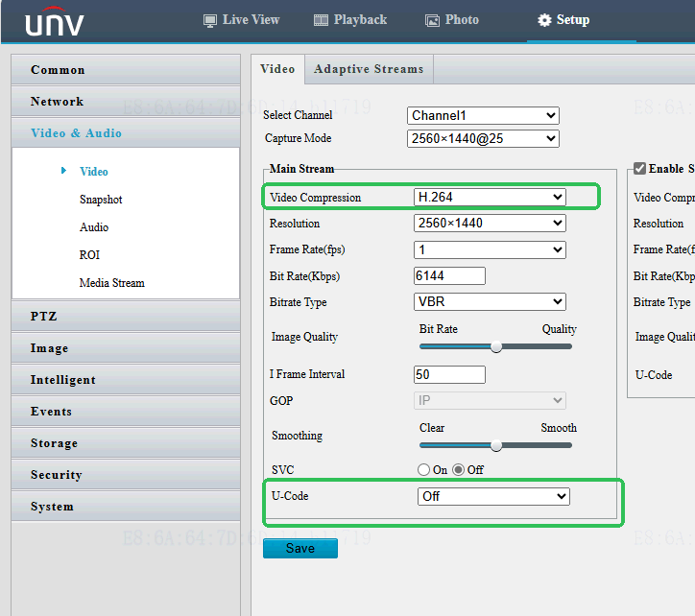
Task: Open the Media Stream settings
Action: pyautogui.click(x=111, y=283)
